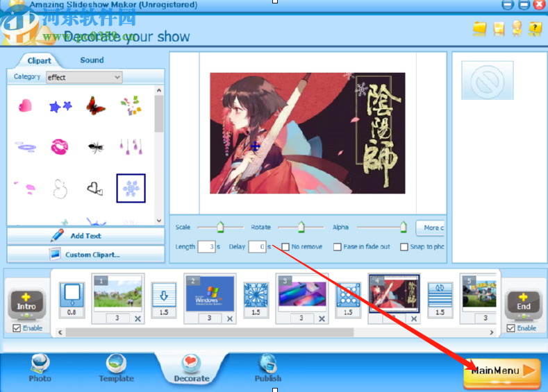Viewport: 548px width, 392px height.
Task: Toggle the End Enable checkbox
Action: [510, 328]
